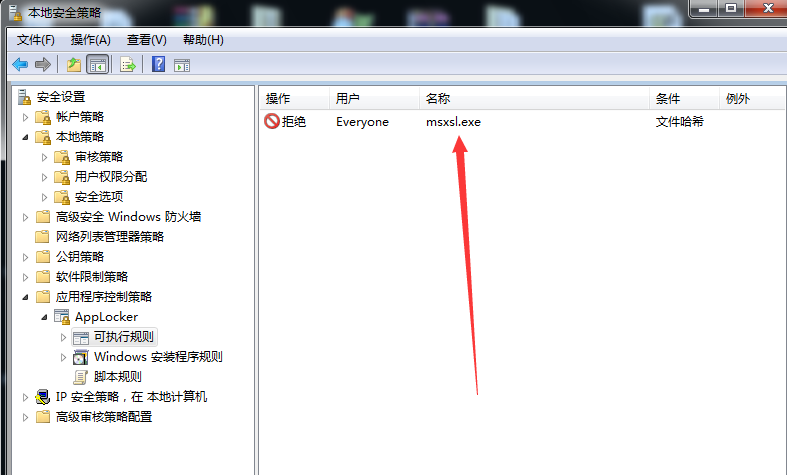This screenshot has height=475, width=787.
Task: Open the 查看(V) menu
Action: coord(147,40)
